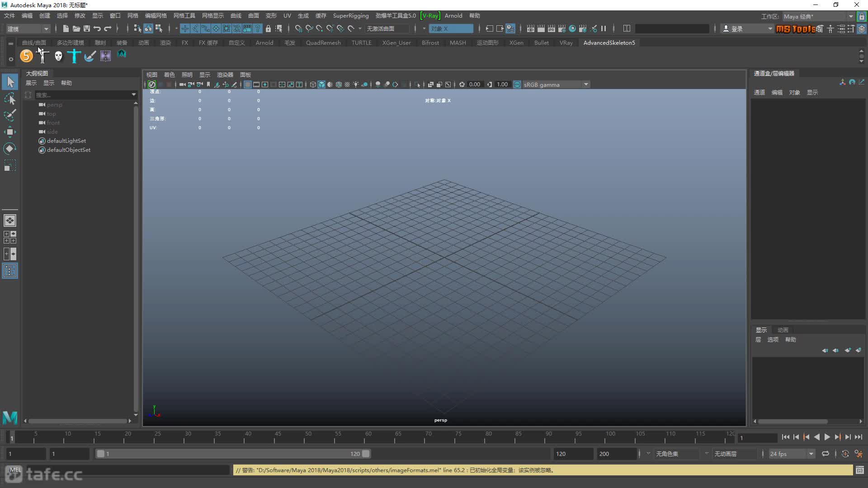
Task: Activate the Scale tool in toolbox
Action: [10, 165]
